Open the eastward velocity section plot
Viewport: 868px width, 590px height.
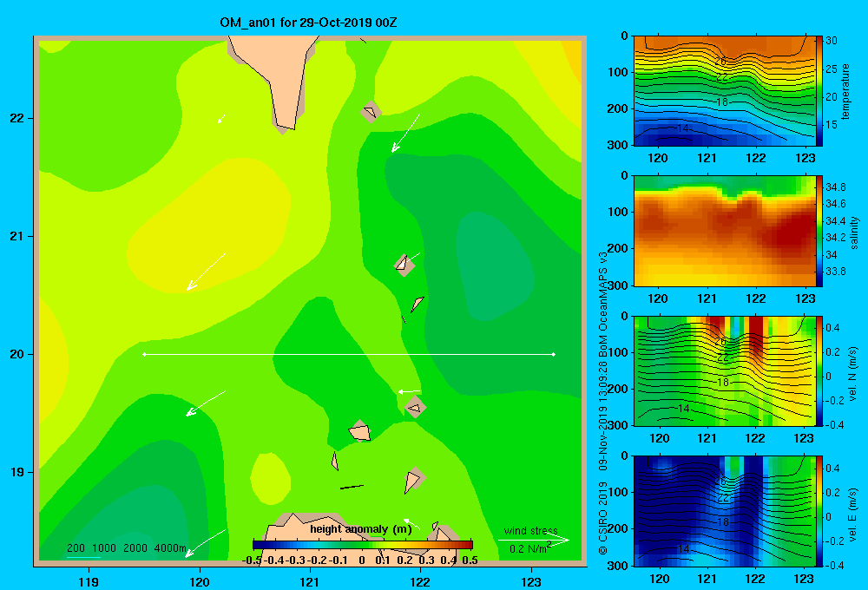[724, 511]
